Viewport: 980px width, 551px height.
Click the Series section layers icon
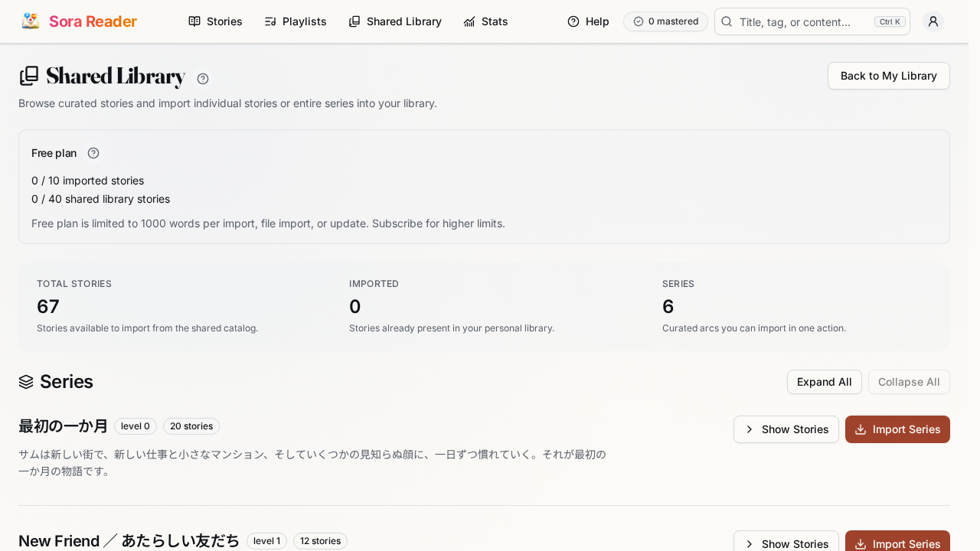pyautogui.click(x=26, y=382)
